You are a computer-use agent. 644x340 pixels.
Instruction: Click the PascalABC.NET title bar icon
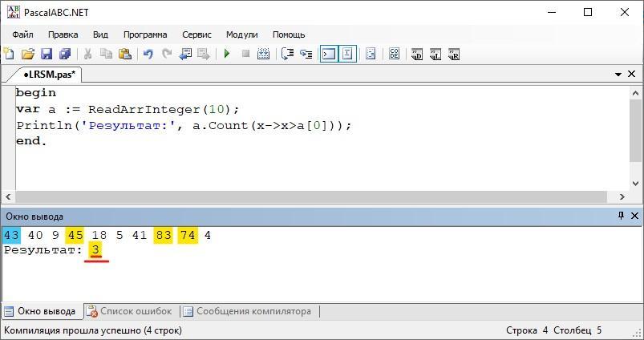(x=13, y=12)
